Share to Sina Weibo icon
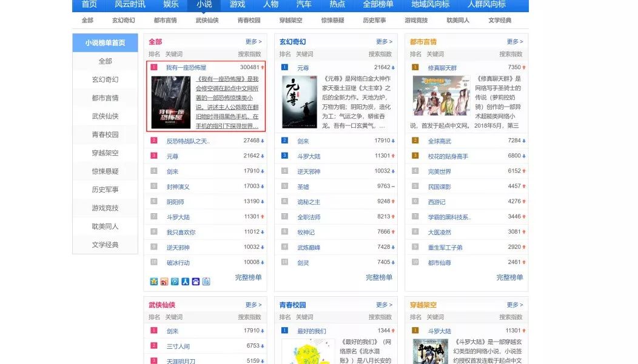638x364 pixels. click(x=164, y=281)
